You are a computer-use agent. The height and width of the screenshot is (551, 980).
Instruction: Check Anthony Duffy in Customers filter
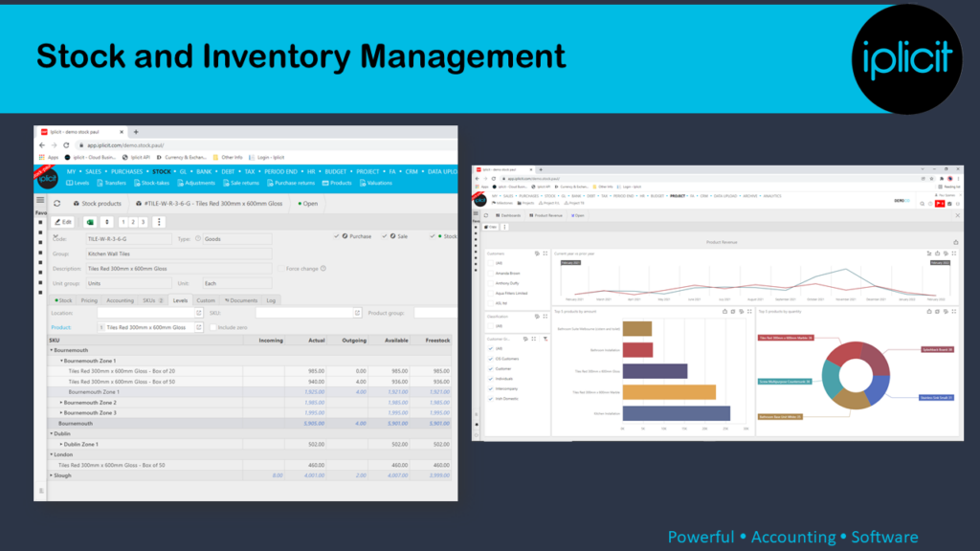pyautogui.click(x=491, y=283)
